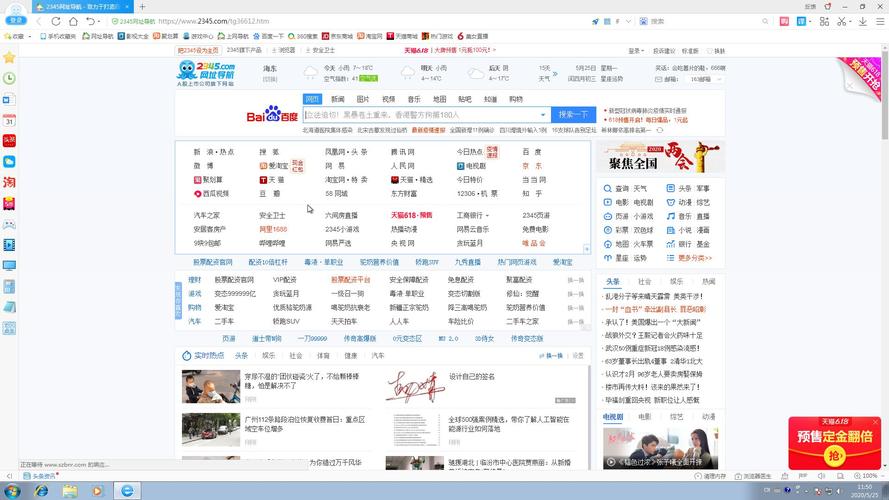Open media player icon in taskbar
The width and height of the screenshot is (889, 500).
click(97, 491)
